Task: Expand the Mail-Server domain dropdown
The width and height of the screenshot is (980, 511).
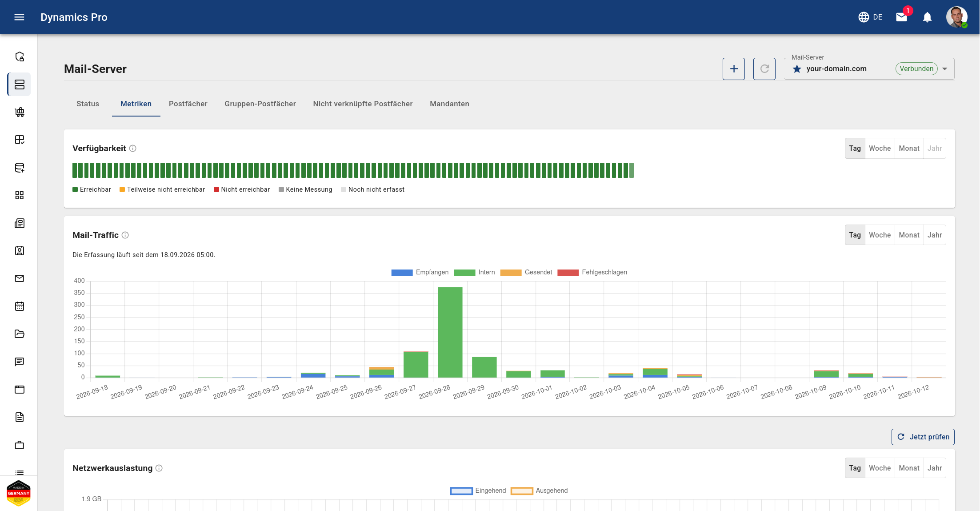Action: point(869,69)
